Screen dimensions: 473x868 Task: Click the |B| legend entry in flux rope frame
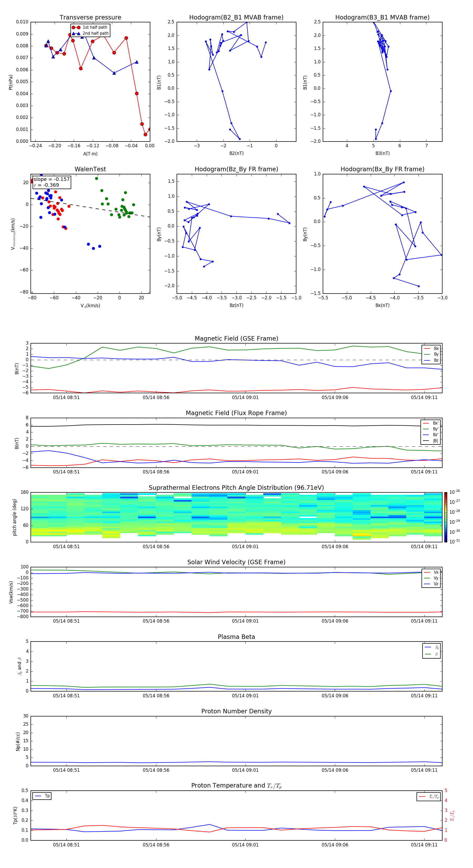(x=431, y=441)
